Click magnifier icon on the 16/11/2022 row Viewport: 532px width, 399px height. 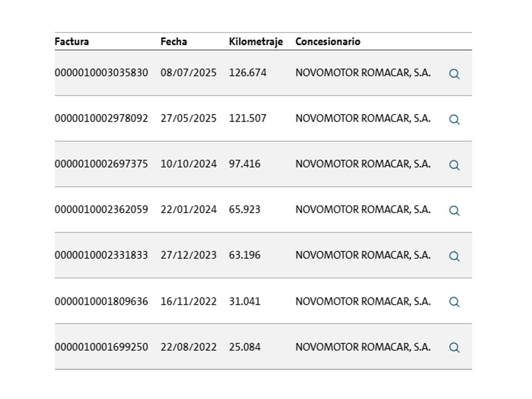tap(454, 302)
